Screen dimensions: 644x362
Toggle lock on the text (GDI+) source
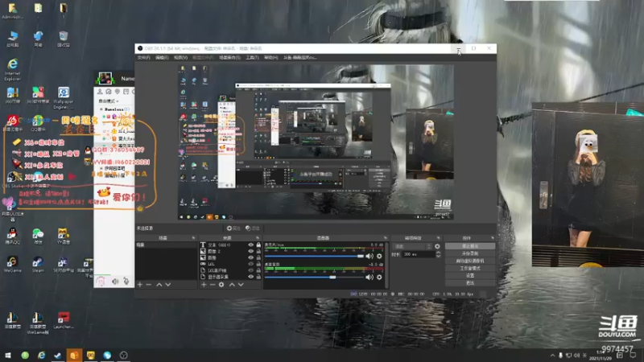(x=258, y=245)
